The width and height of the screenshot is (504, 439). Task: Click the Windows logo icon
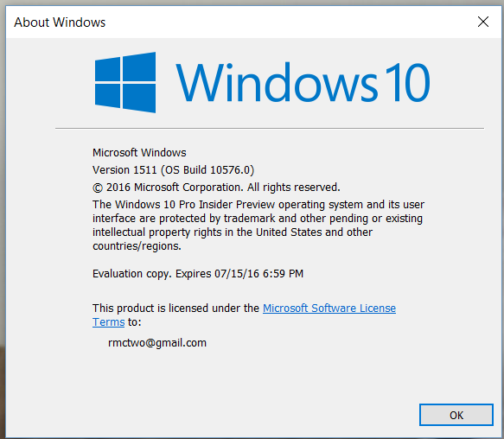coord(125,83)
